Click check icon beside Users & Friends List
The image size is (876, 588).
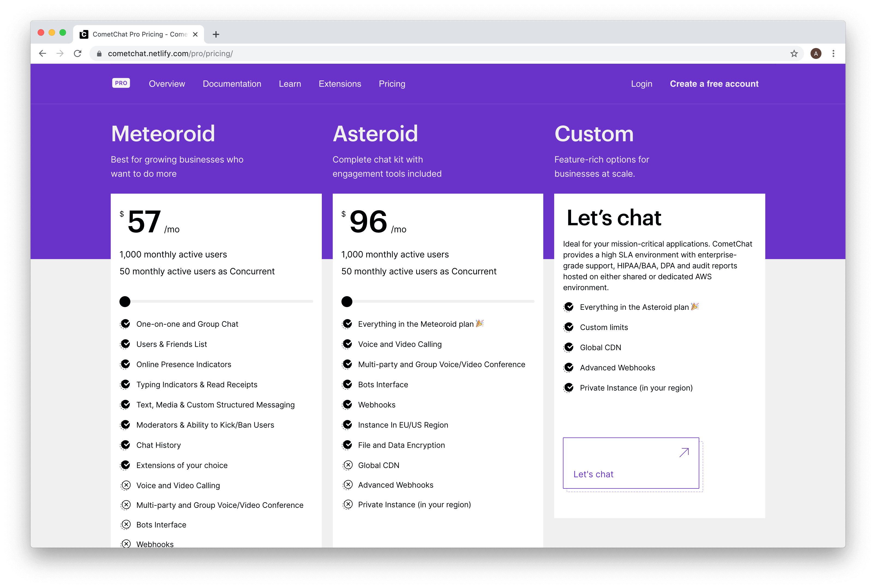point(125,344)
